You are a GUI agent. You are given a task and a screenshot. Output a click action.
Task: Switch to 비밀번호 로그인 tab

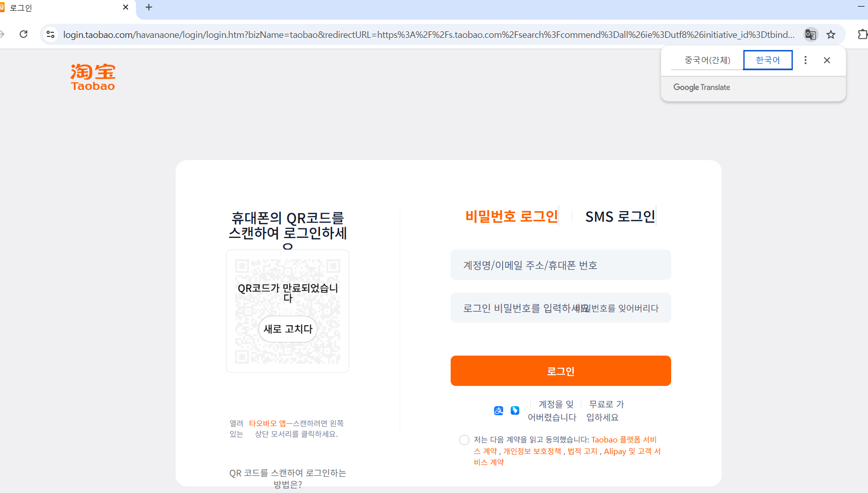point(511,216)
